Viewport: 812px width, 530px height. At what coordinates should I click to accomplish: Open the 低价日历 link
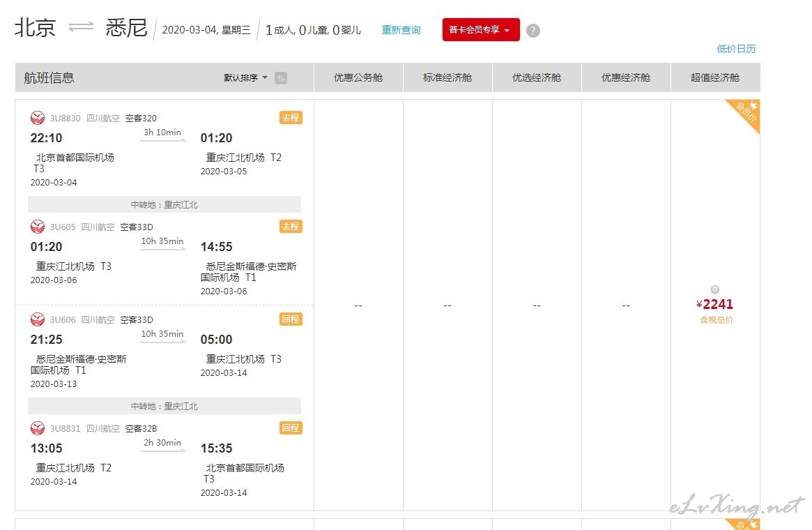click(736, 49)
